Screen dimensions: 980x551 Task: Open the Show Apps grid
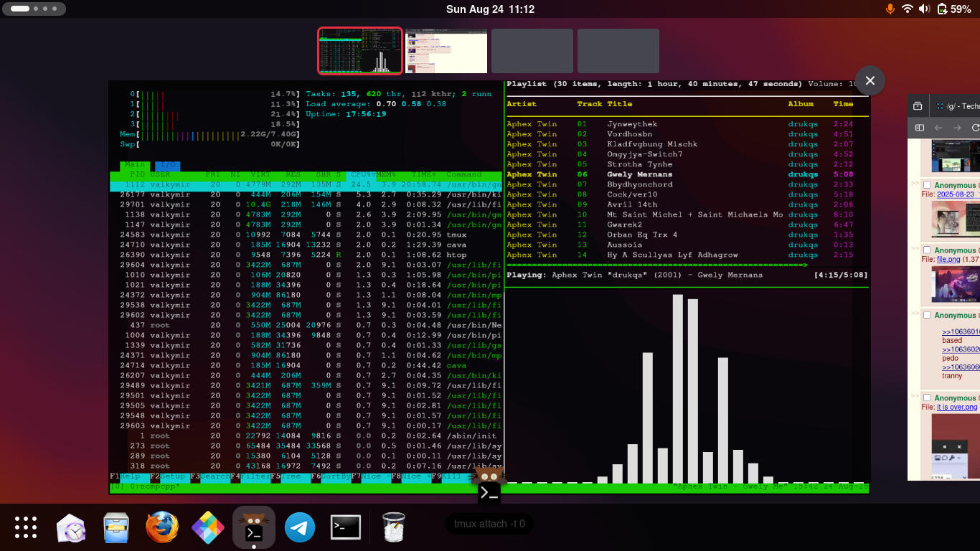[26, 527]
